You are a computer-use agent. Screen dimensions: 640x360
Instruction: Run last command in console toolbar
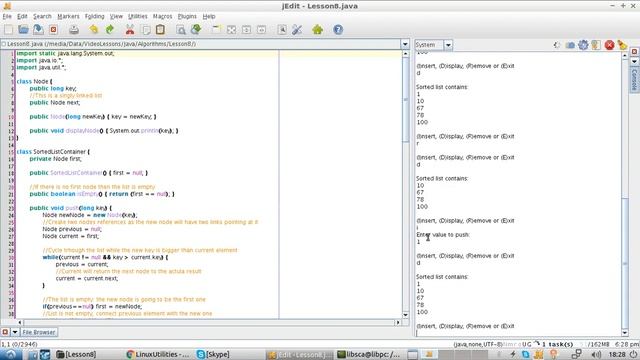pyautogui.click(x=557, y=45)
